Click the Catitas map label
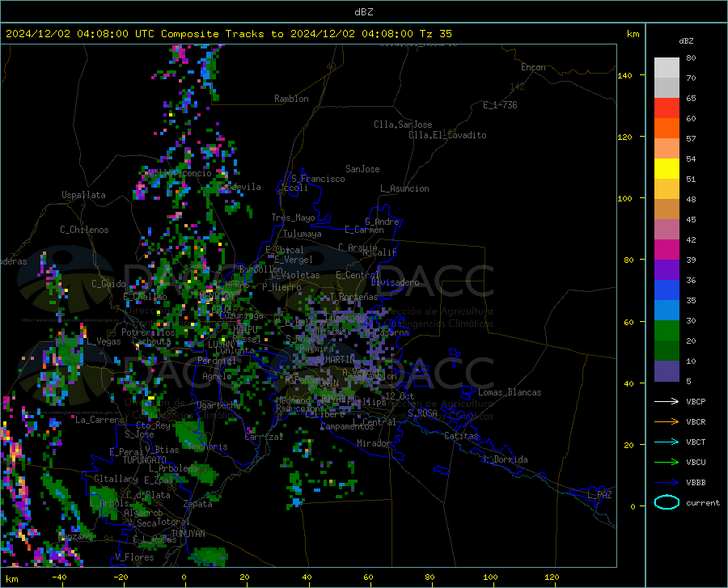The image size is (728, 588). 461,436
